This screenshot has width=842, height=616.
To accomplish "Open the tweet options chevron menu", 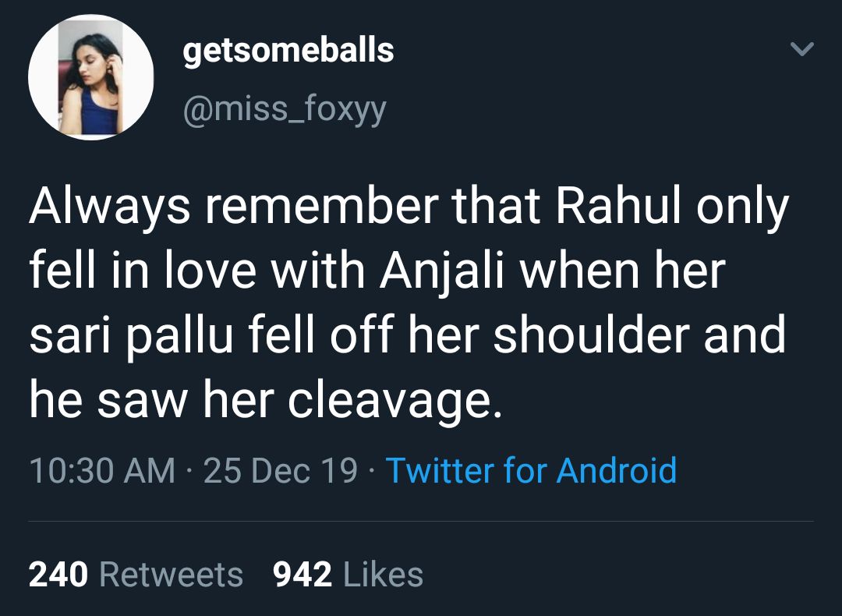I will [x=801, y=50].
